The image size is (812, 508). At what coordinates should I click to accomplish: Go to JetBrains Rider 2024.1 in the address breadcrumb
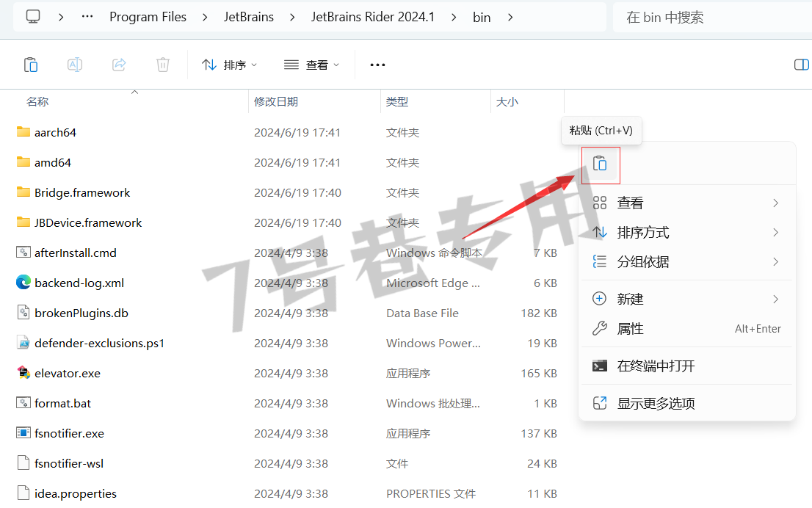[372, 17]
